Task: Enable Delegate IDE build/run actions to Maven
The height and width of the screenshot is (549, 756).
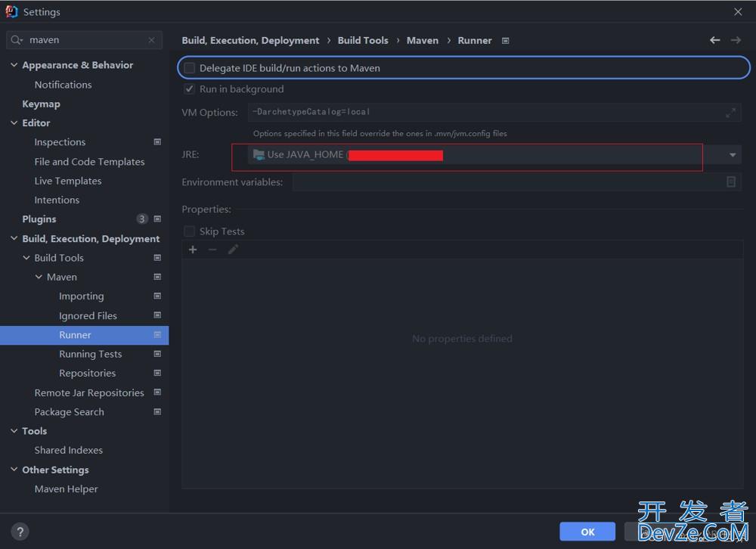Action: click(190, 68)
